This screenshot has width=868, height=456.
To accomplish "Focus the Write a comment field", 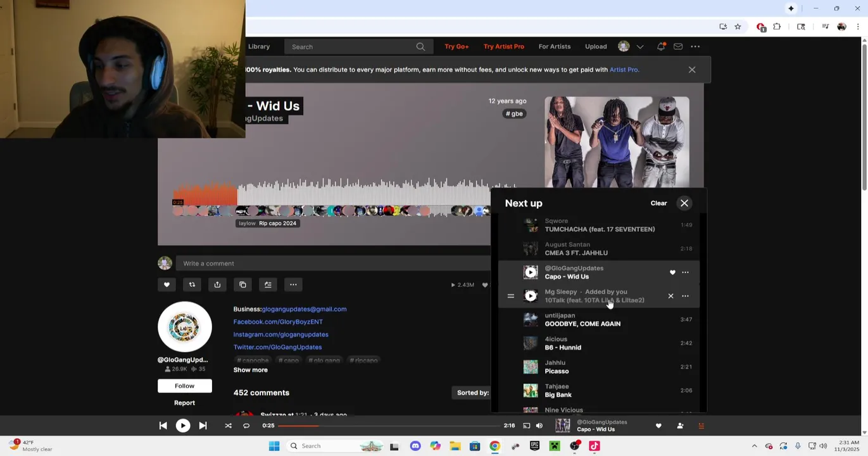I will pos(333,263).
